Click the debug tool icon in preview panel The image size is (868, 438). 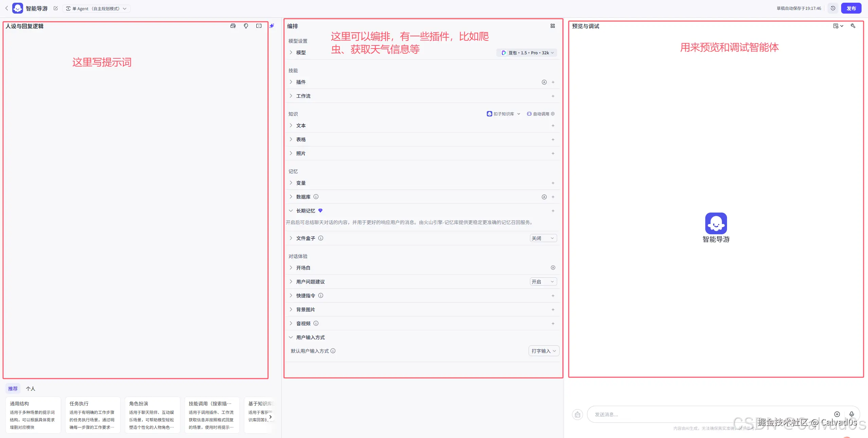853,26
